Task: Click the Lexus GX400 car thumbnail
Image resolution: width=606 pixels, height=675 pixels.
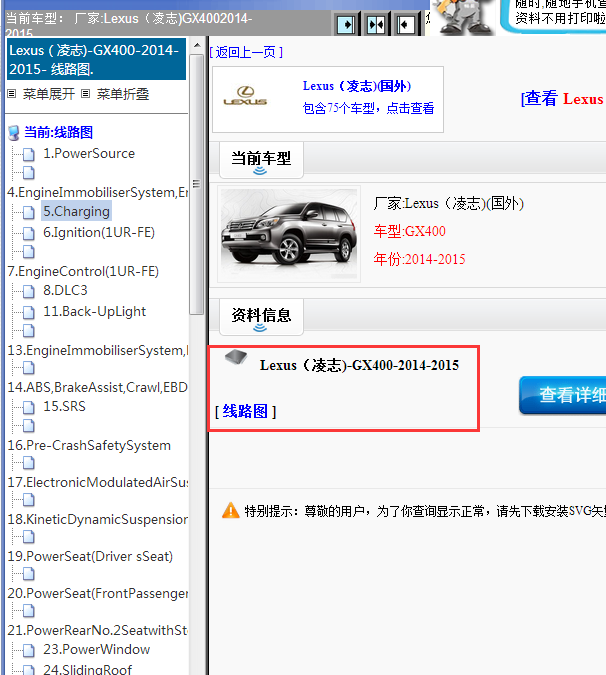Action: click(x=289, y=234)
